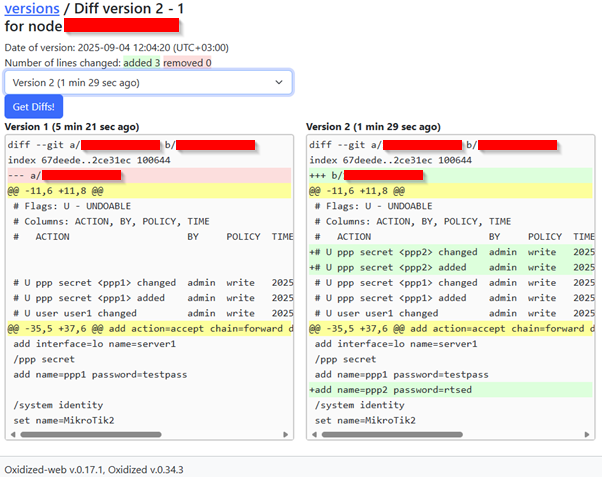Screen dimensions: 602x477
Task: Click left arrow of Version 1 scrollbar
Action: [13, 434]
